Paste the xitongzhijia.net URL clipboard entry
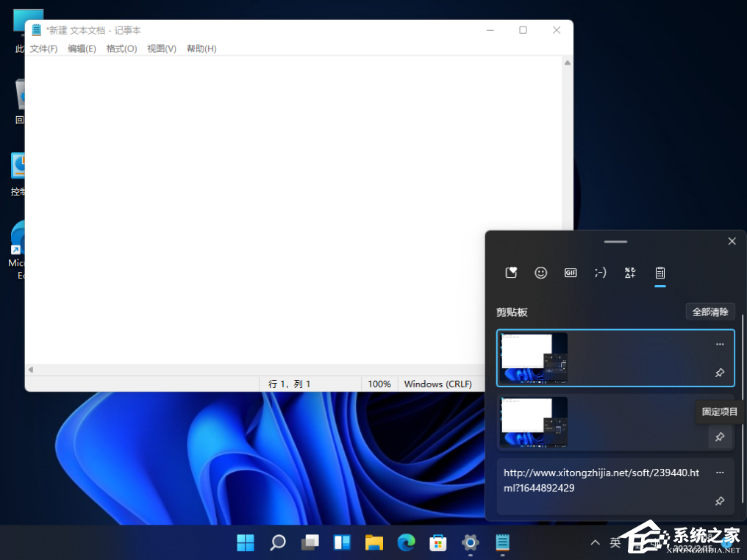This screenshot has height=560, width=747. [x=615, y=487]
